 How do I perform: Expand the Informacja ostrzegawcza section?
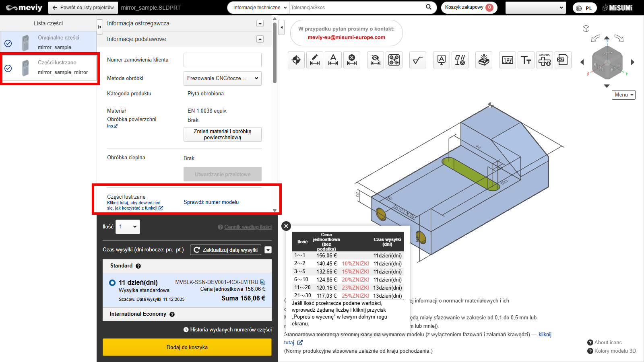(x=260, y=24)
